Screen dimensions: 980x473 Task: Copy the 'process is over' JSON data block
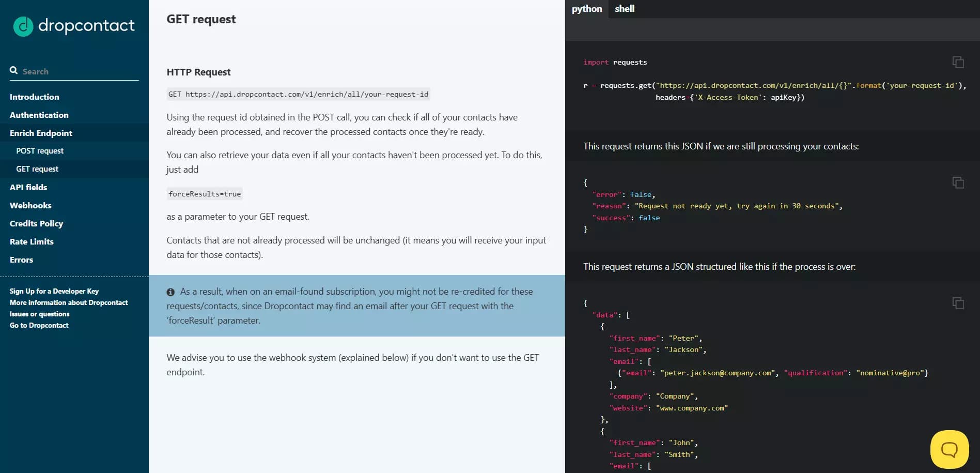(958, 303)
